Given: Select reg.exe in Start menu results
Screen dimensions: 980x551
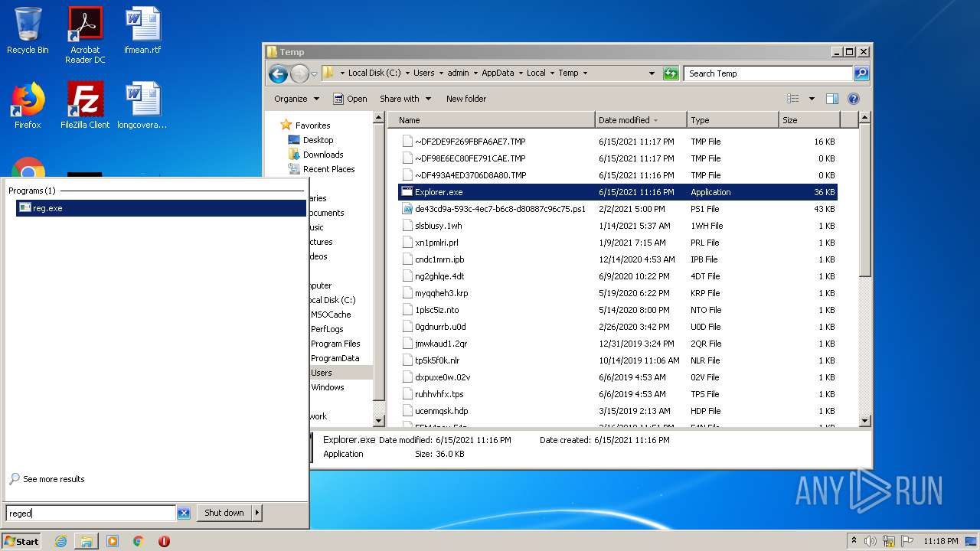Looking at the screenshot, I should click(x=161, y=208).
